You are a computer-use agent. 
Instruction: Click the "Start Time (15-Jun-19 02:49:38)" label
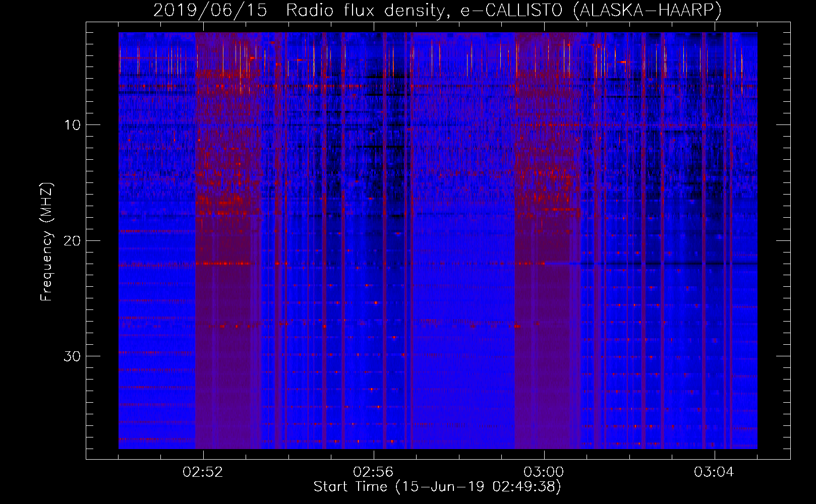437,487
